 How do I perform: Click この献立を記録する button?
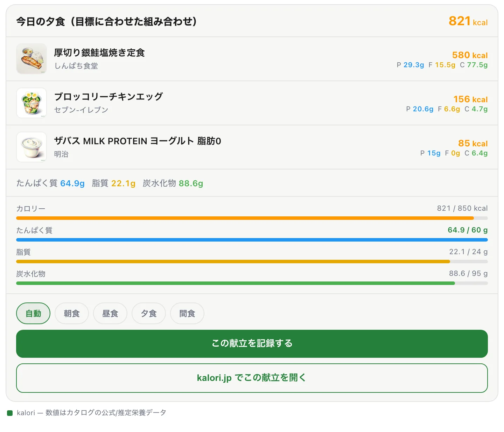point(252,343)
